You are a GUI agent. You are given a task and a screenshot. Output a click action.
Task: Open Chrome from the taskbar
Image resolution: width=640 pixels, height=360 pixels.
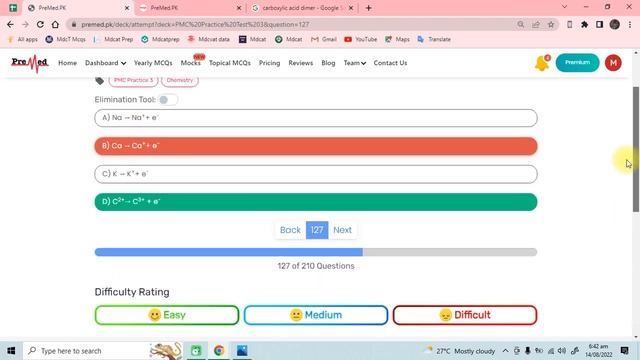click(219, 351)
